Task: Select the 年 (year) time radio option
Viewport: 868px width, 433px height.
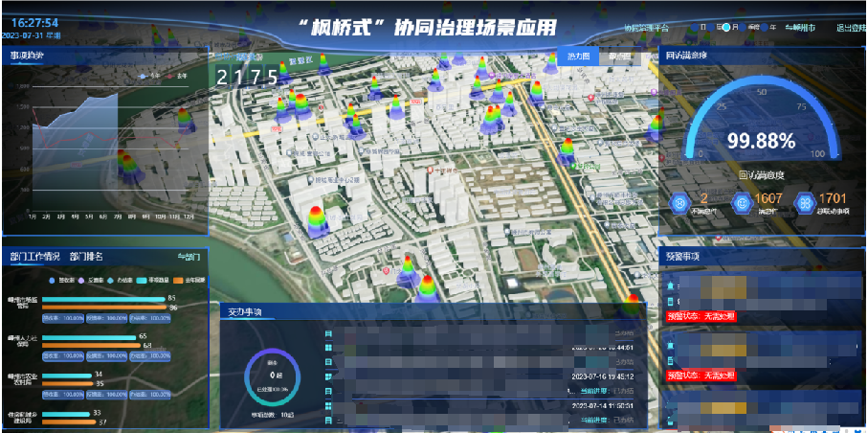Action: point(766,28)
